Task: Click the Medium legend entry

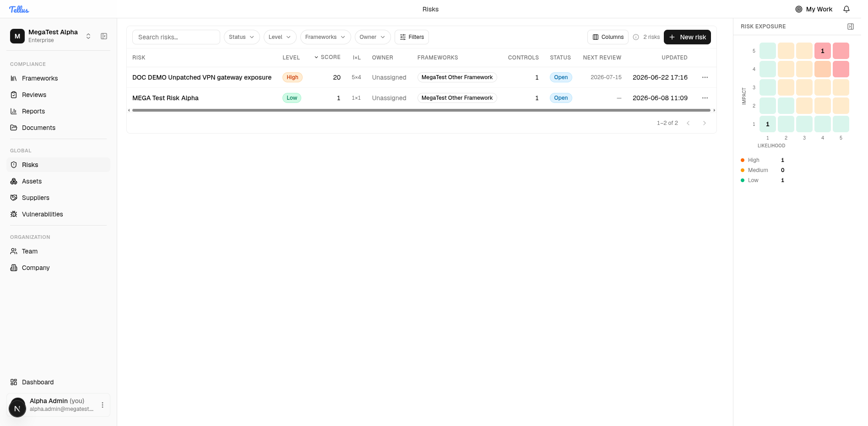Action: click(x=762, y=170)
